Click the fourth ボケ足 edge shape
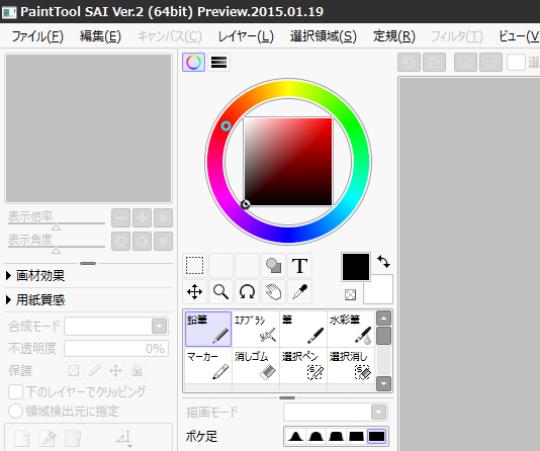The image size is (540, 451). pos(356,436)
